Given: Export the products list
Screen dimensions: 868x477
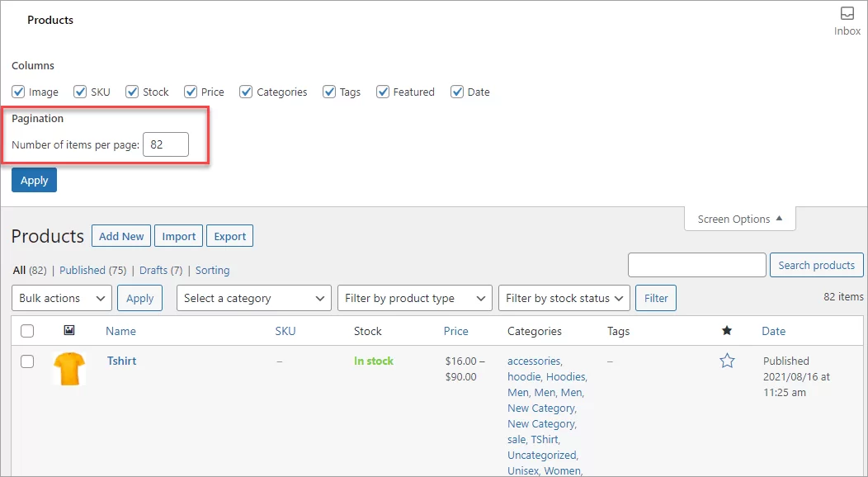Looking at the screenshot, I should click(x=229, y=235).
